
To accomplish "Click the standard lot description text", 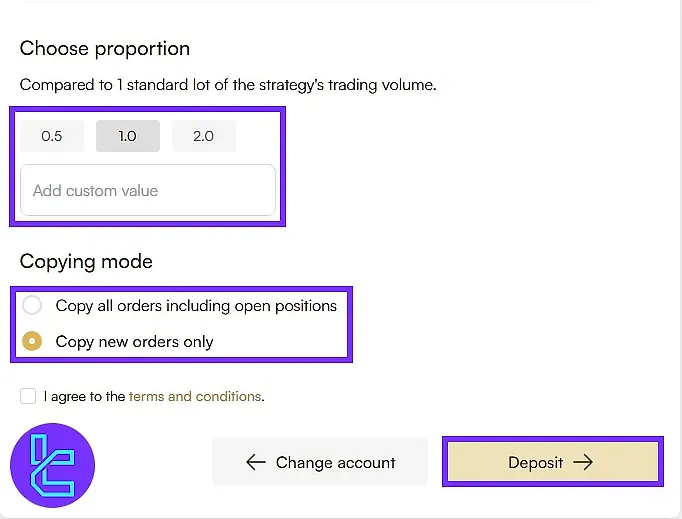I will [x=228, y=85].
